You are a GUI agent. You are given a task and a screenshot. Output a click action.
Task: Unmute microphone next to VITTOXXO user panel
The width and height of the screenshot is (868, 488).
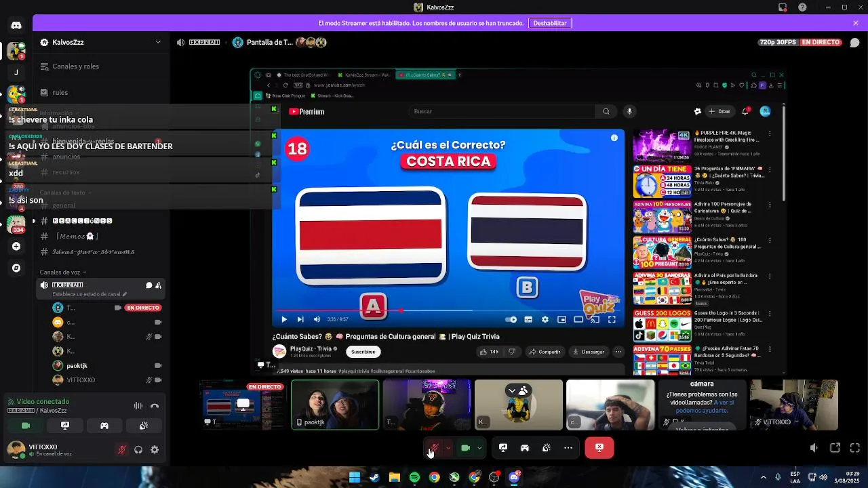[122, 449]
